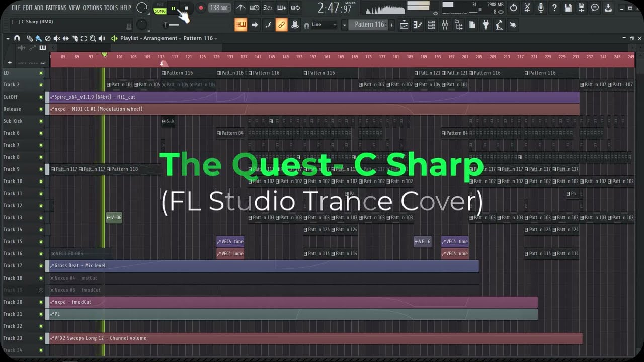Screen dimensions: 644x362
Task: Mute Track 13
Action: click(41, 218)
